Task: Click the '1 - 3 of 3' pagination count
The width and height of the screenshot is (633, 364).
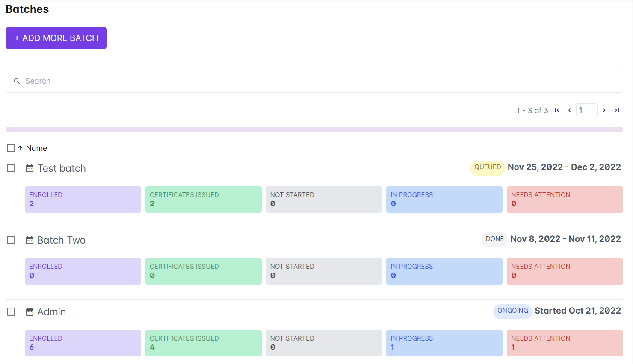Action: click(532, 111)
